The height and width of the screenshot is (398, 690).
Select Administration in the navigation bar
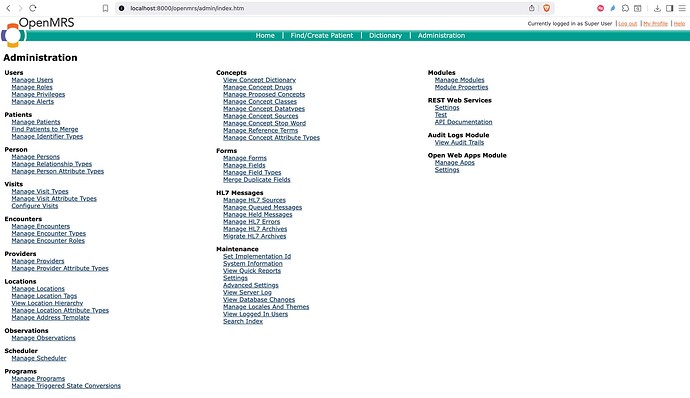(x=441, y=36)
